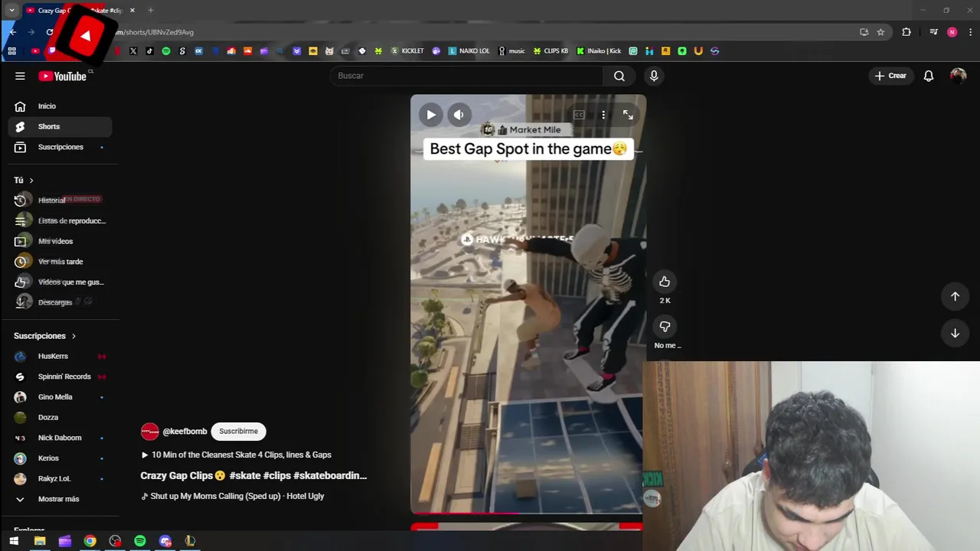
Task: Mute the Short's volume
Action: click(x=459, y=115)
